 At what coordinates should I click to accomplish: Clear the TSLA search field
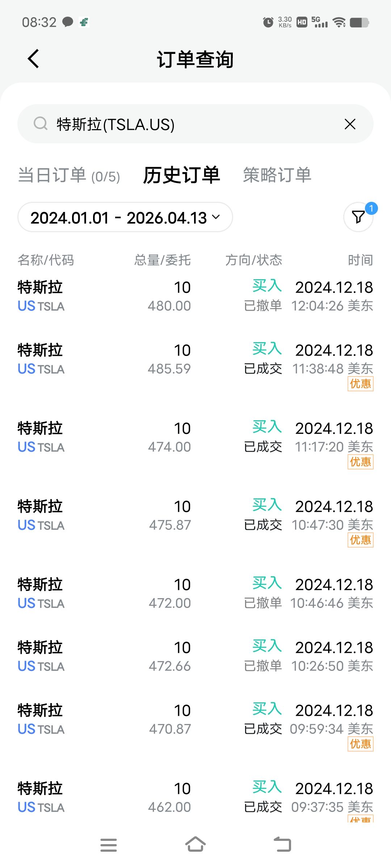click(350, 124)
